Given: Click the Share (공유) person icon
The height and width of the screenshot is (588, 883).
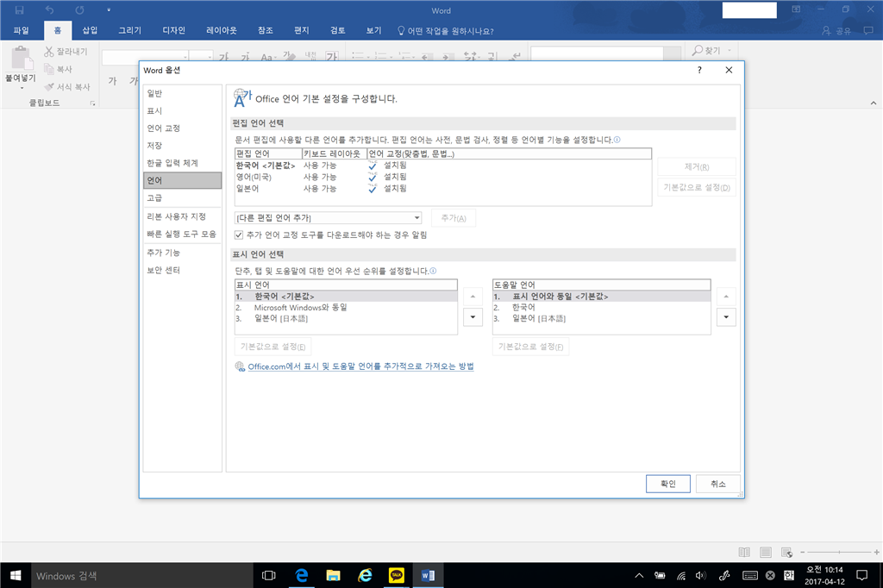Looking at the screenshot, I should point(826,31).
